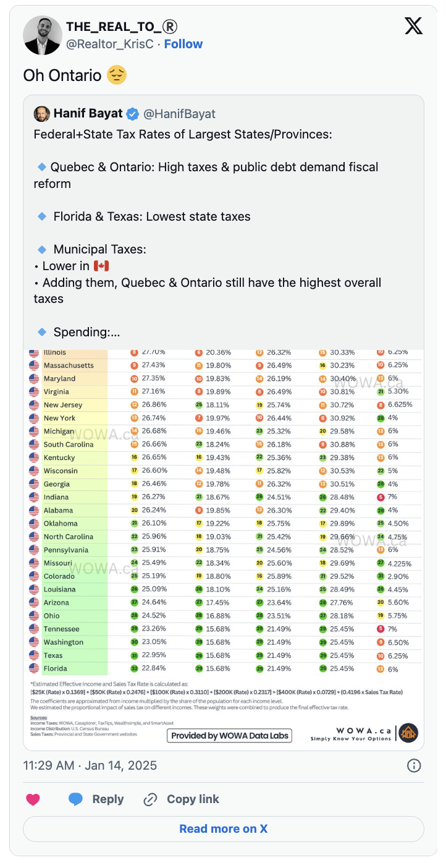Click the X logo icon
Viewport: 446px width, 868px height.
pyautogui.click(x=413, y=26)
